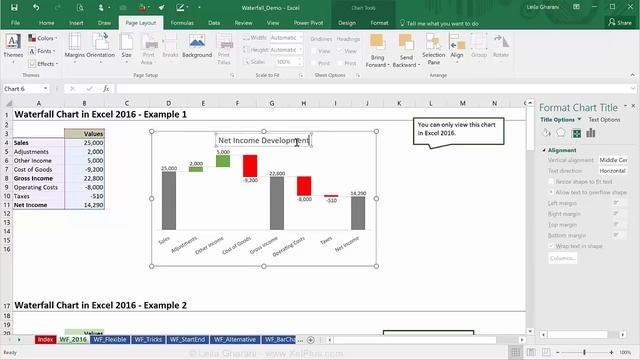Choose a sheet Background image

197,47
